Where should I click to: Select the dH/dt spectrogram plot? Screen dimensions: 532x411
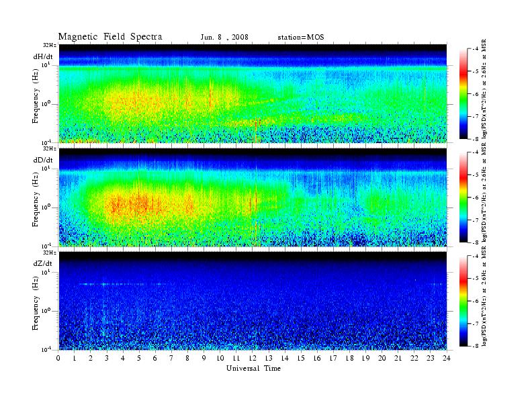pos(253,93)
